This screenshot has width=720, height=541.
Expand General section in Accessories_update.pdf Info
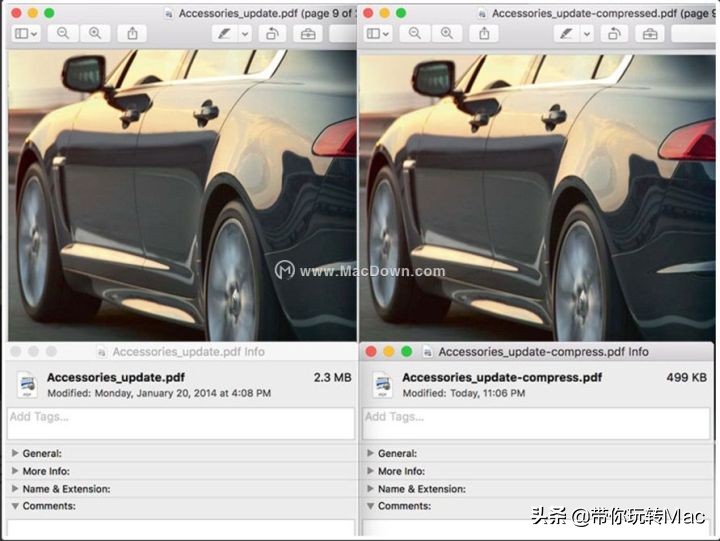pyautogui.click(x=15, y=453)
